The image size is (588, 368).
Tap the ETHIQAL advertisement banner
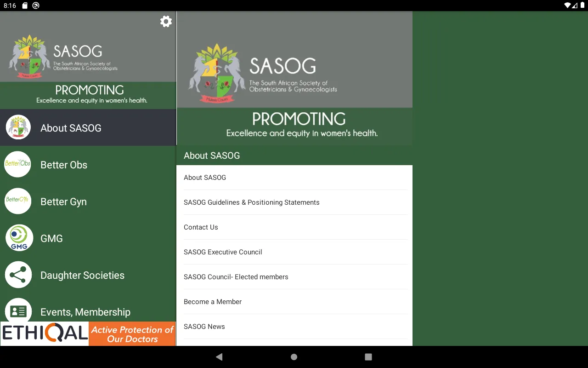point(88,334)
